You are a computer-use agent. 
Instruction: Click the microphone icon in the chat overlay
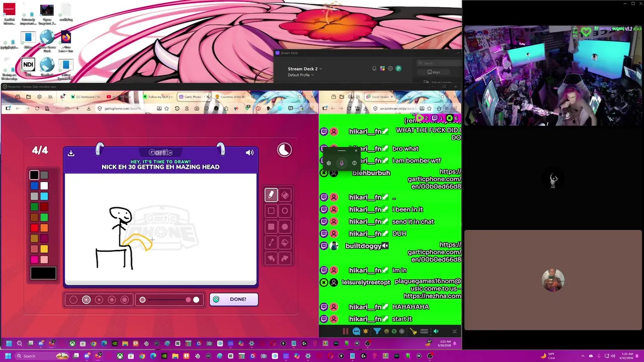(x=342, y=163)
